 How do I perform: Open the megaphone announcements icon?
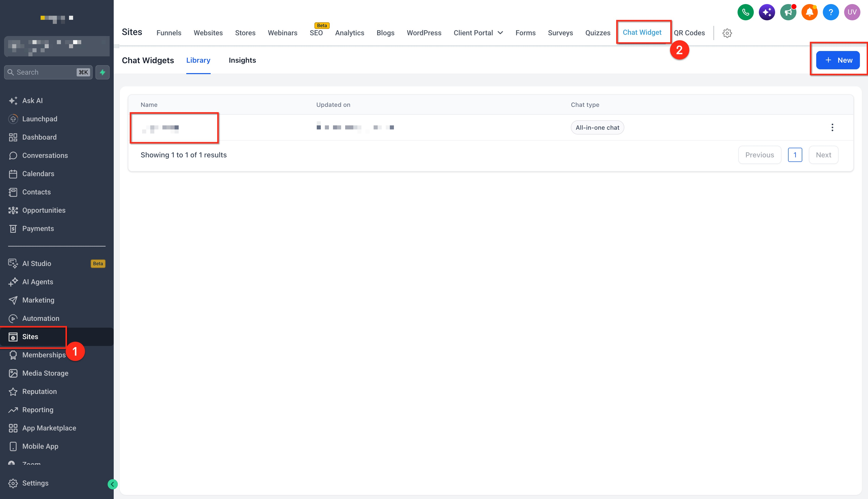tap(788, 12)
